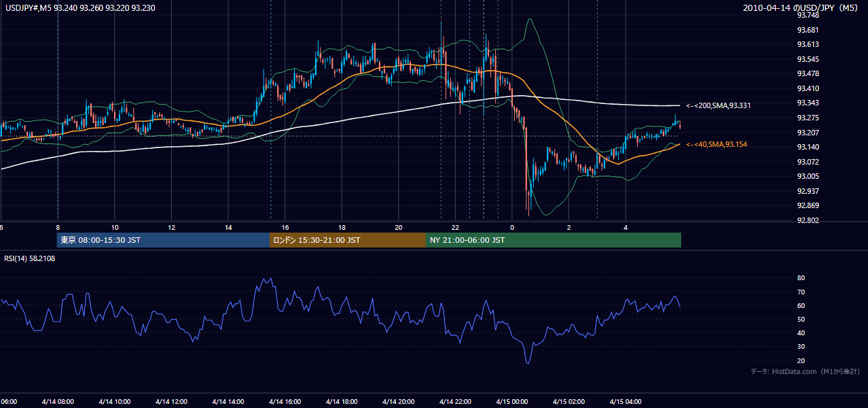
Task: Click the 4/15 04:00 date label
Action: click(626, 401)
